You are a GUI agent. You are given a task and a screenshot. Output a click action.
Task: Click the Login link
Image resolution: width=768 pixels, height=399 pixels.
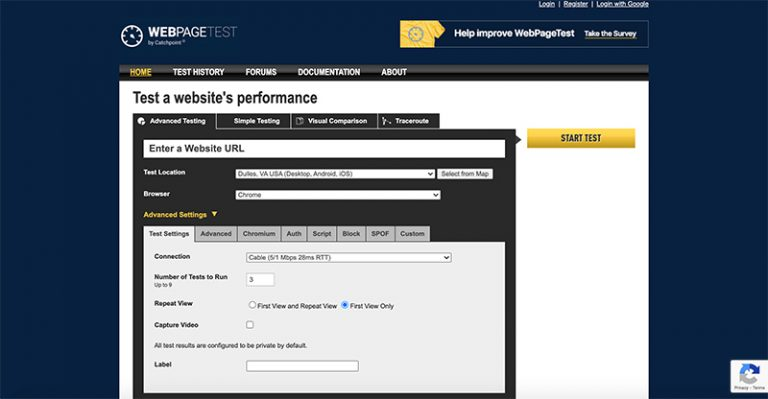coord(547,4)
